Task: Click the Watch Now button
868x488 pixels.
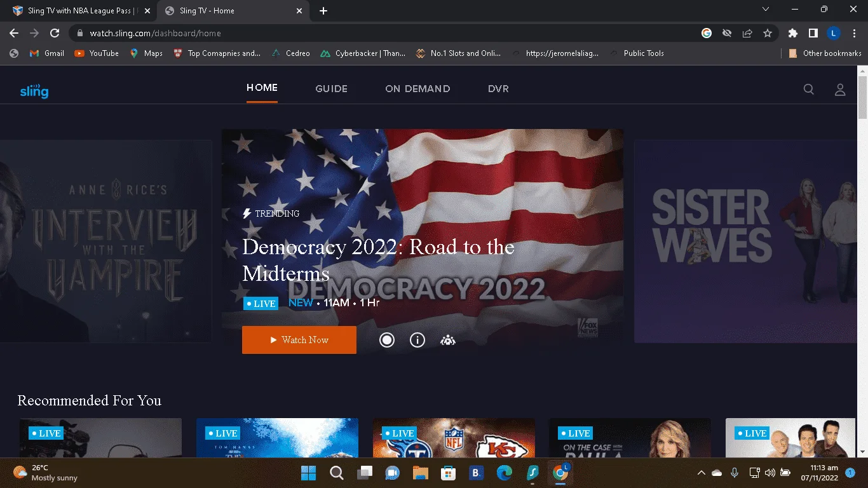Action: (x=299, y=340)
